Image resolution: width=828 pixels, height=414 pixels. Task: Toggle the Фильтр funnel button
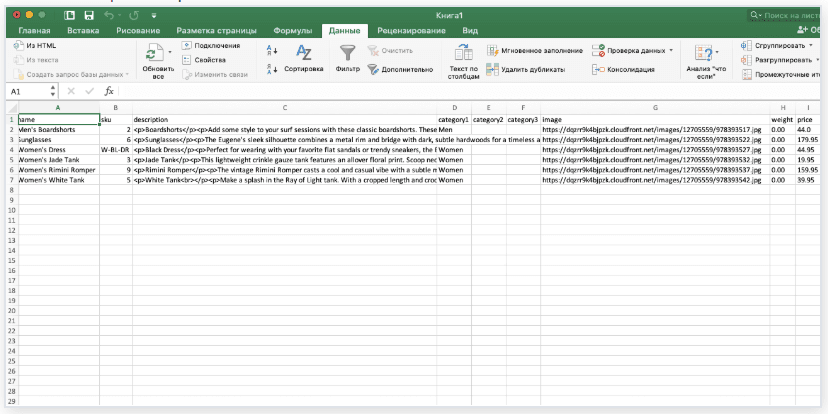point(347,59)
